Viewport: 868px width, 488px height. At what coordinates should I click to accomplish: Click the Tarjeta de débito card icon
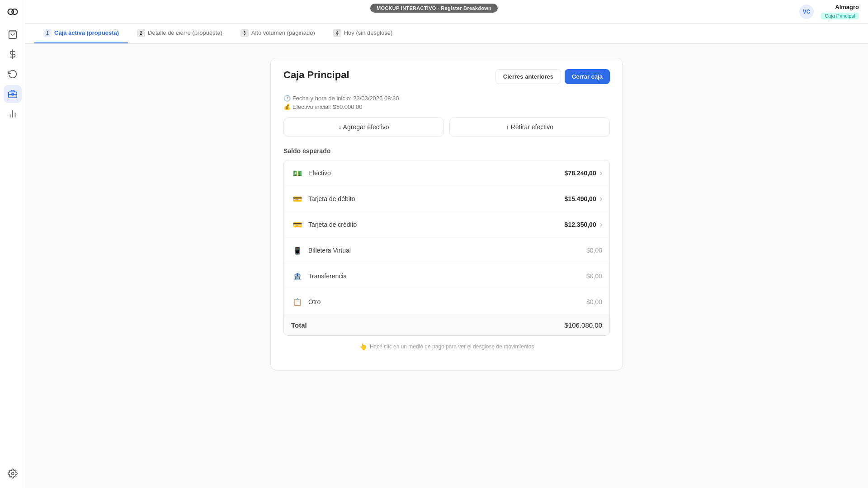tap(297, 199)
